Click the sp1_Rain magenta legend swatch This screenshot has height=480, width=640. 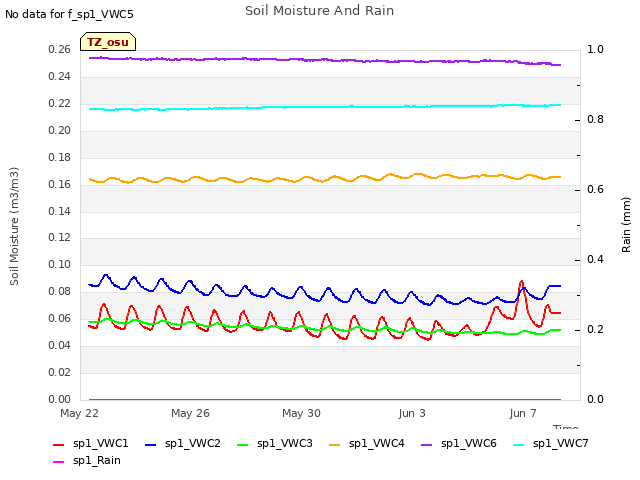point(59,462)
